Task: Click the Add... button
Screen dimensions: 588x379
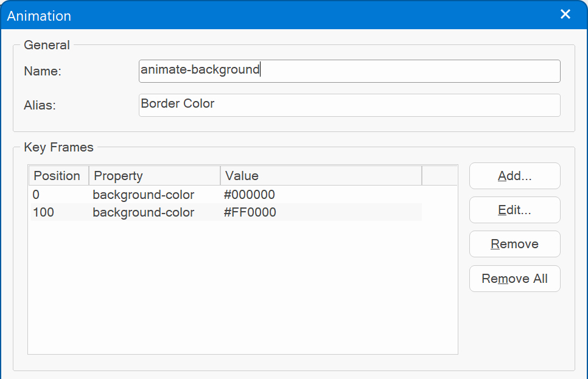Action: (x=514, y=176)
